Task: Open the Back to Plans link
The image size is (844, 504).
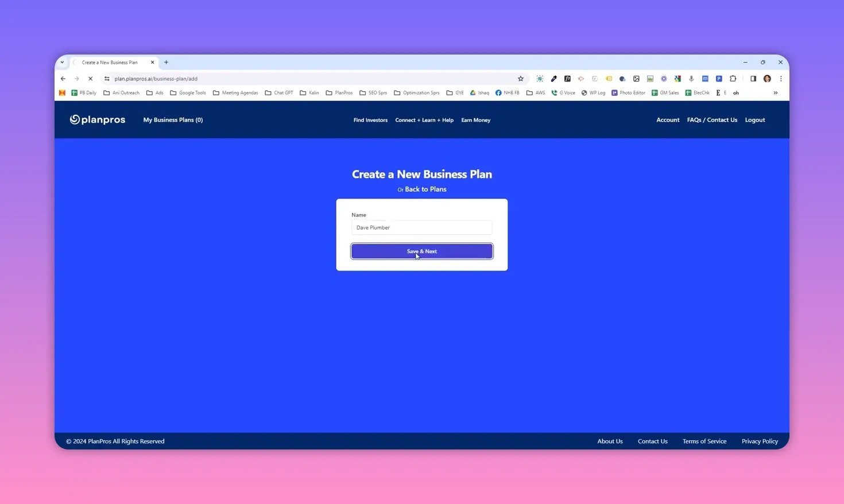Action: click(425, 189)
